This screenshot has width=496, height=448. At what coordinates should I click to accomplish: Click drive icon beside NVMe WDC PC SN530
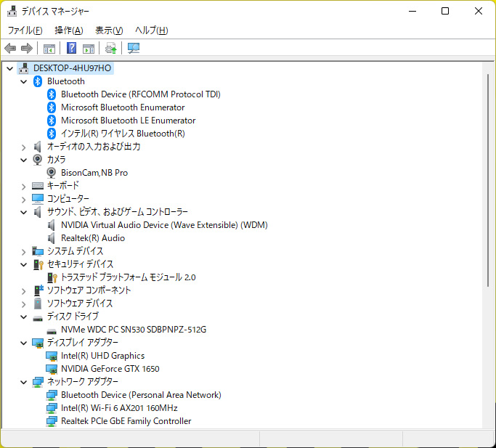point(52,331)
